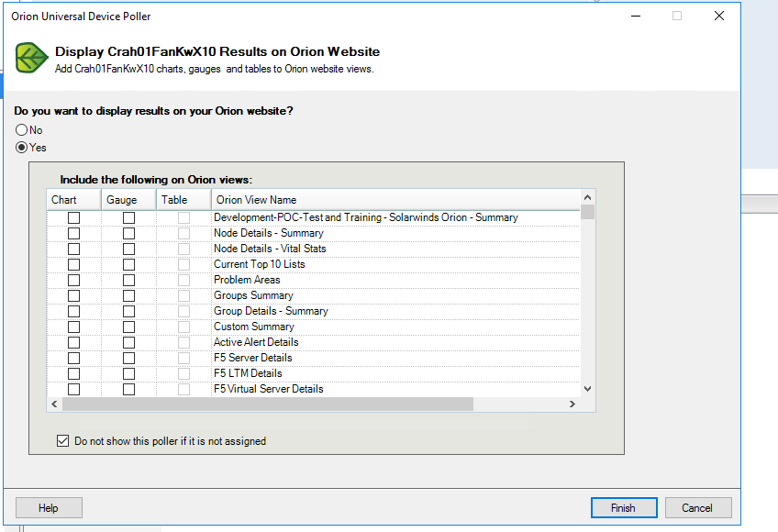Click the Cancel button
This screenshot has width=778, height=532.
(698, 507)
